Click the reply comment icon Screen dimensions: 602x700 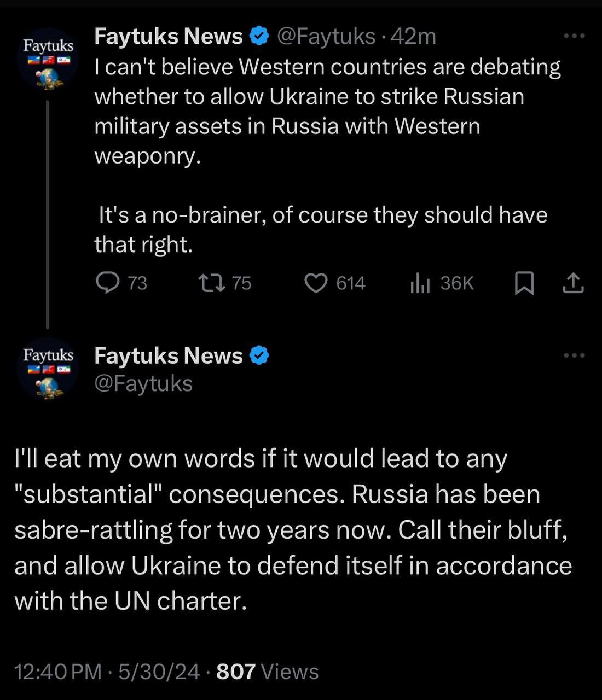tap(108, 283)
